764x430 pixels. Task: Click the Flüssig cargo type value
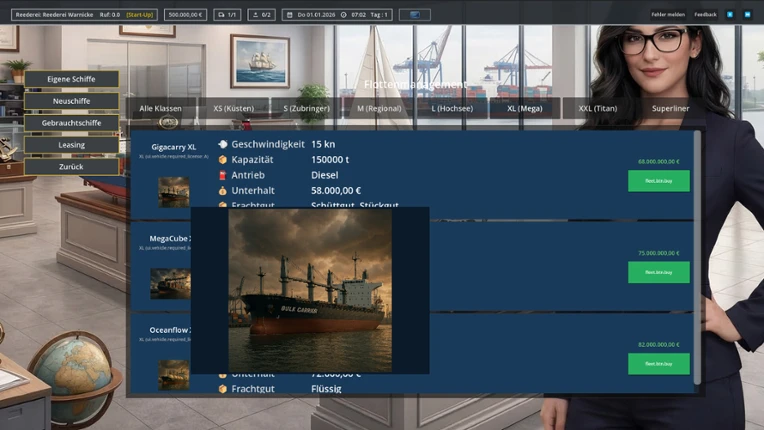(326, 389)
